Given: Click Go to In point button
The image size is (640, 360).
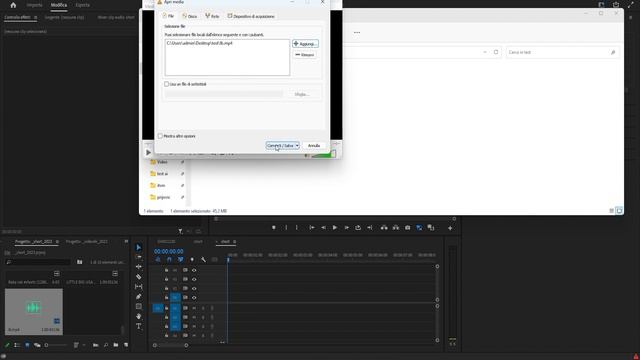Looking at the screenshot, I should [x=312, y=228].
